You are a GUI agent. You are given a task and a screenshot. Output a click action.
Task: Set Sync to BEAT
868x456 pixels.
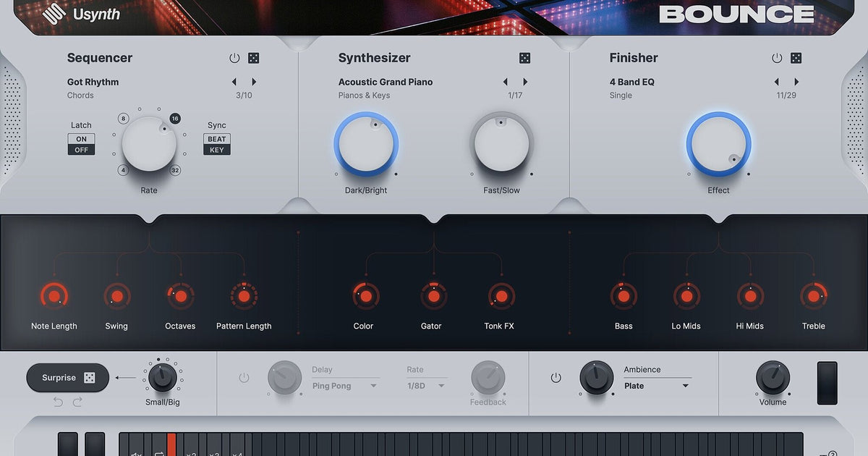click(217, 139)
